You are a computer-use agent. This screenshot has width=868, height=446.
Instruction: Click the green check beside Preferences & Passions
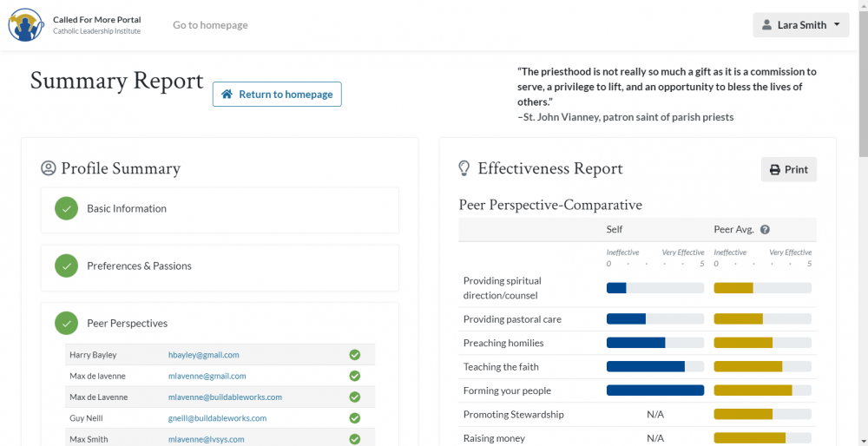point(67,266)
